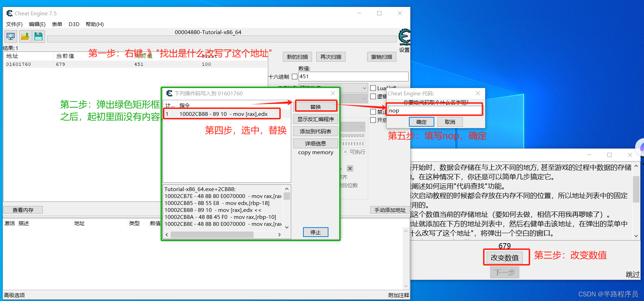Toggle the 开启 checkbox in scan options

(373, 120)
